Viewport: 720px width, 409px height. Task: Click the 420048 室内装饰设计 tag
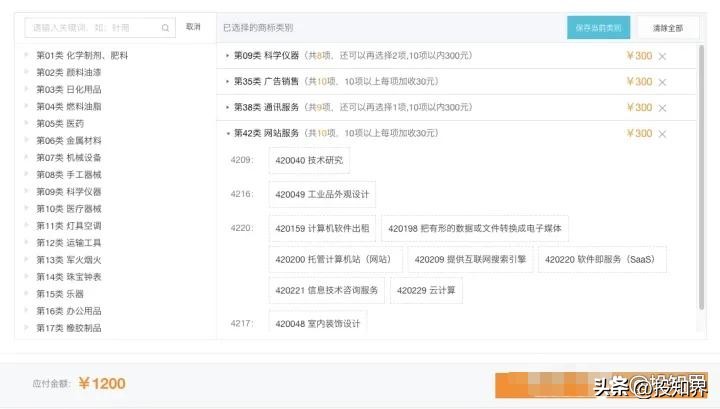coord(318,323)
